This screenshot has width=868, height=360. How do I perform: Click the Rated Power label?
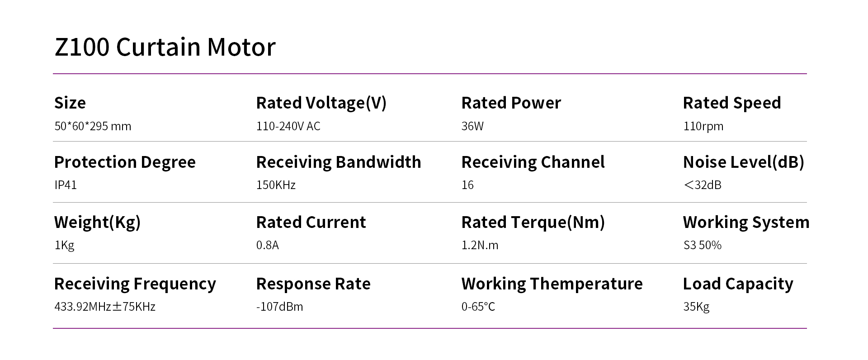[x=511, y=103]
